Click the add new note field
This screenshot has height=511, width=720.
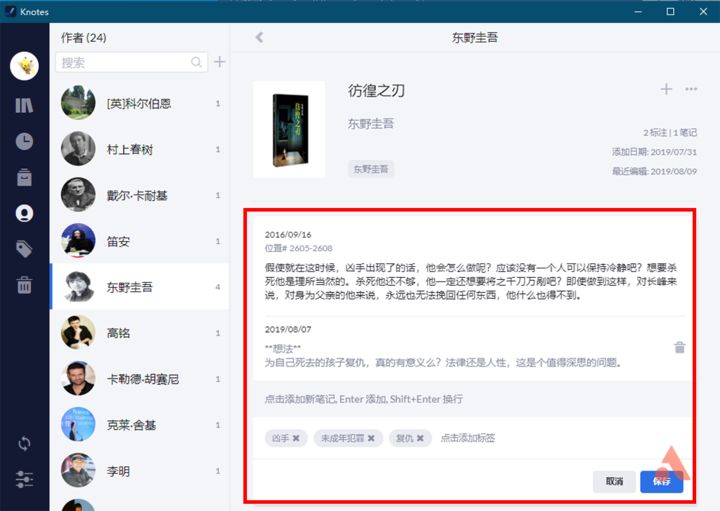tap(472, 399)
